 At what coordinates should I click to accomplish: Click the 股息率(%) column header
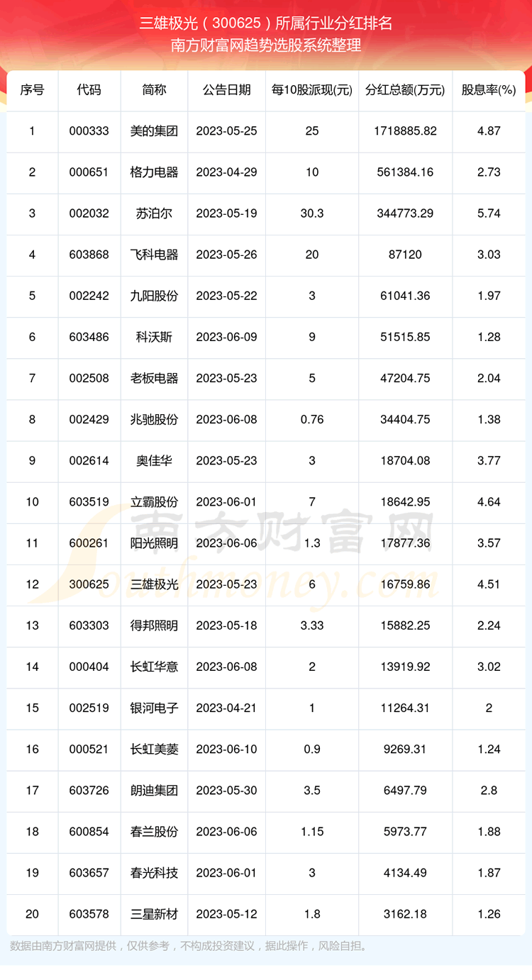point(489,90)
